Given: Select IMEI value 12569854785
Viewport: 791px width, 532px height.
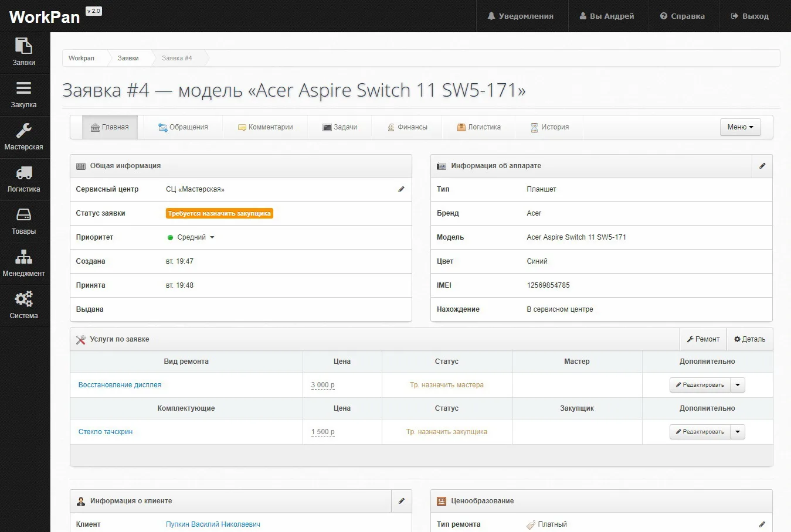Looking at the screenshot, I should point(548,285).
